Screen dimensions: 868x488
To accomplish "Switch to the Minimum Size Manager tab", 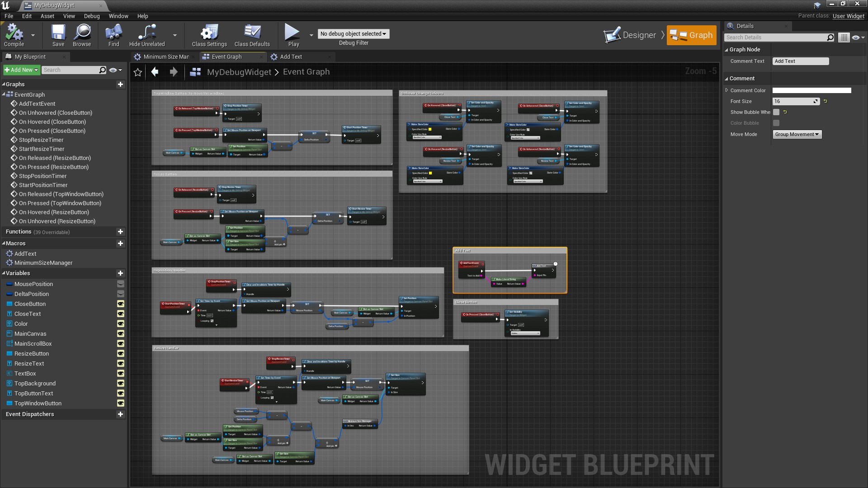I will point(165,57).
